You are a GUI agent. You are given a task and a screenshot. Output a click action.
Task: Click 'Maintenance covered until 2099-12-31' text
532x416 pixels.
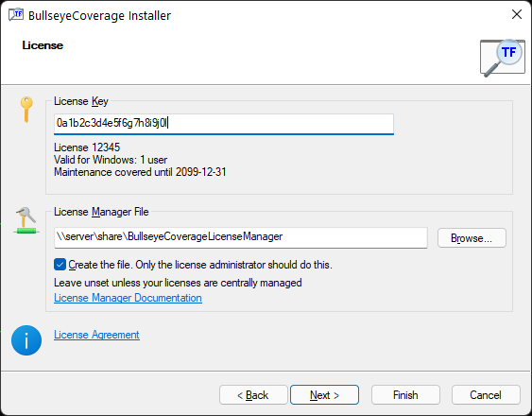[x=140, y=172]
